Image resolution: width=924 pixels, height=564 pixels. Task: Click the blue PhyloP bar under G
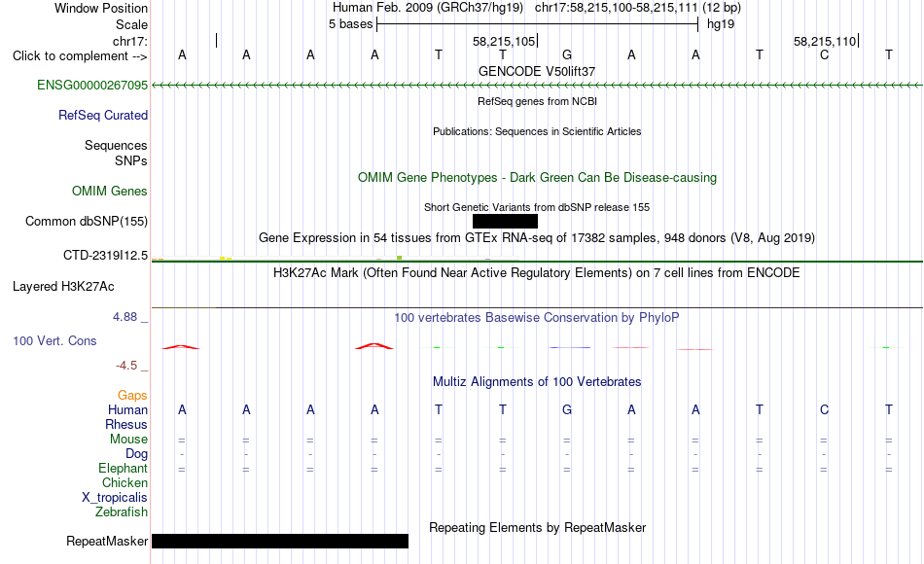(x=569, y=348)
